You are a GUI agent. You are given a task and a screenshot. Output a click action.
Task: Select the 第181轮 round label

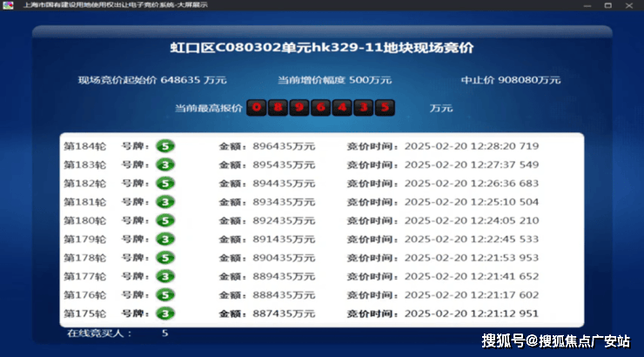click(85, 202)
